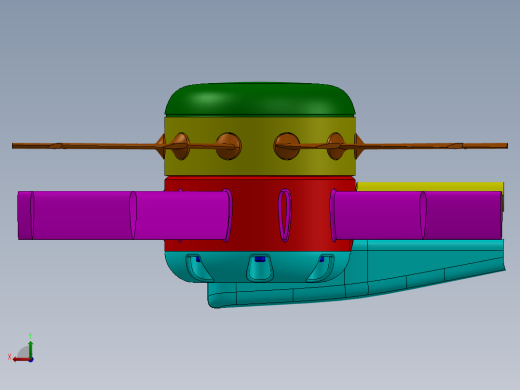Select the yellow bar above right magenta tube
The image size is (520, 390).
(430, 186)
